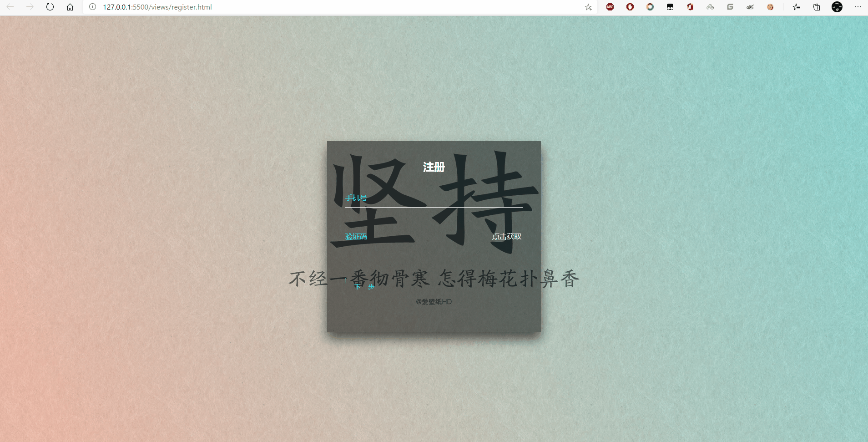Open the cookie extension icon
The height and width of the screenshot is (442, 868).
click(770, 7)
